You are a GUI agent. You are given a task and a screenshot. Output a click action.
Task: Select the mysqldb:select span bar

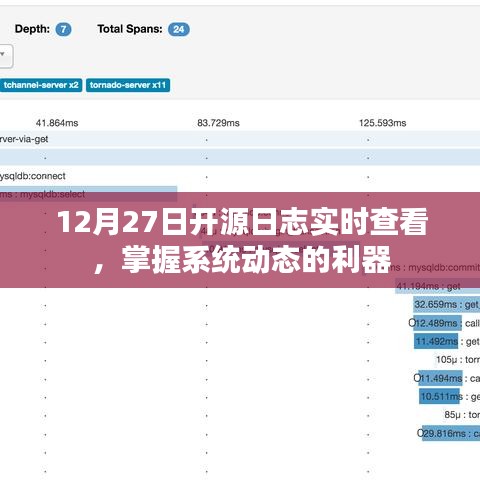click(x=88, y=194)
